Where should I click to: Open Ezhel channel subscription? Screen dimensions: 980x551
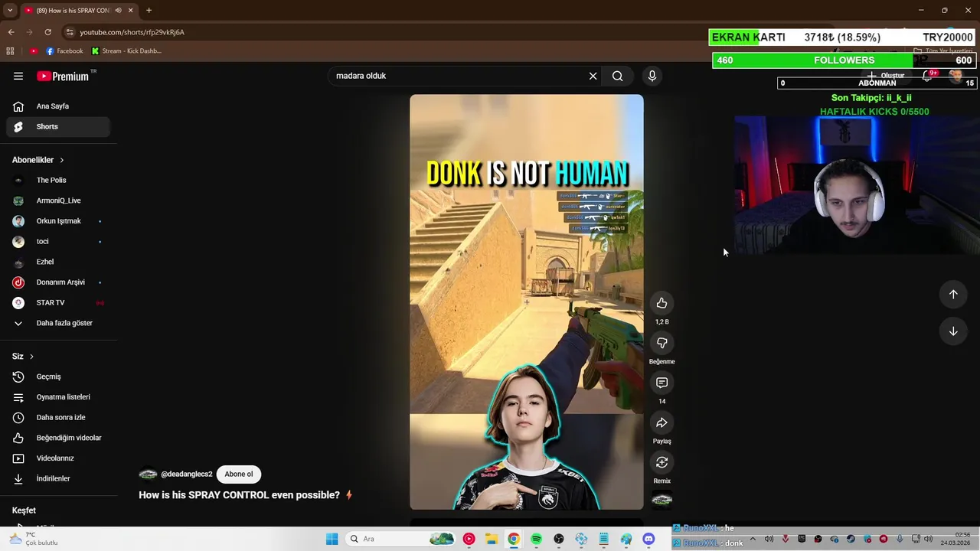[58, 262]
